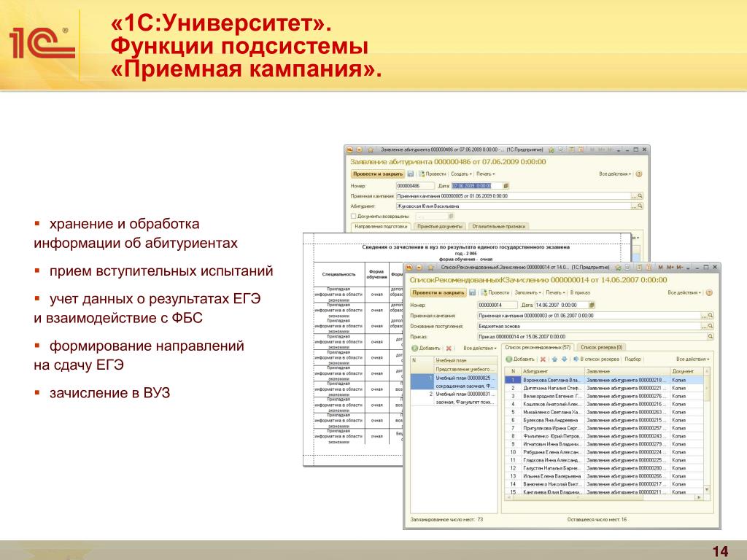Screen dimensions: 747x560
Task: Toggle Документы возвращены checkbox
Action: [x=354, y=216]
